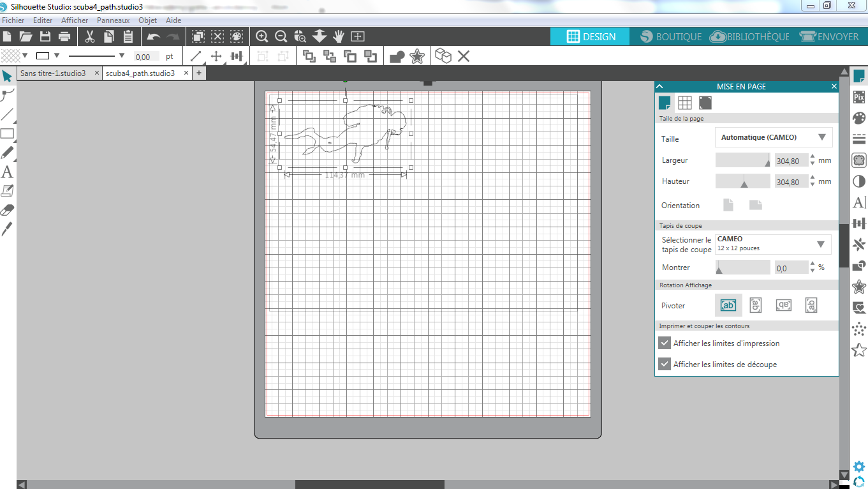Uncheck Afficher les limites d'impression
The height and width of the screenshot is (489, 868).
click(x=664, y=343)
